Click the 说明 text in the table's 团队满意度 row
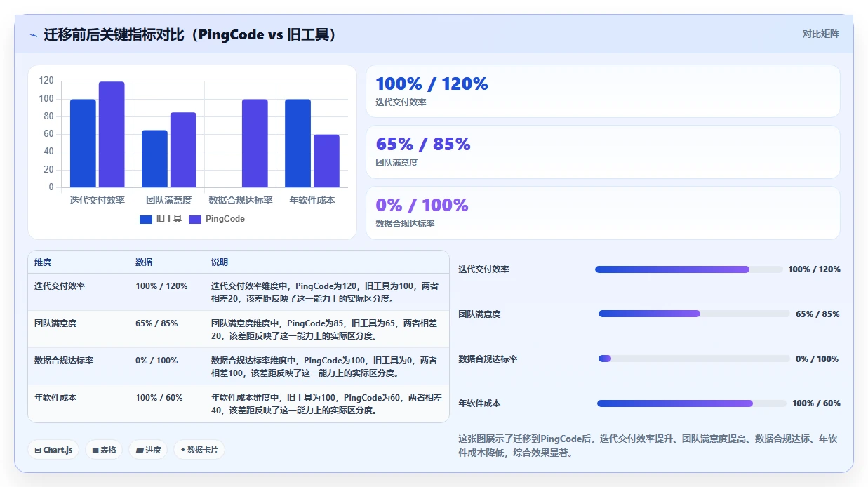 [325, 330]
